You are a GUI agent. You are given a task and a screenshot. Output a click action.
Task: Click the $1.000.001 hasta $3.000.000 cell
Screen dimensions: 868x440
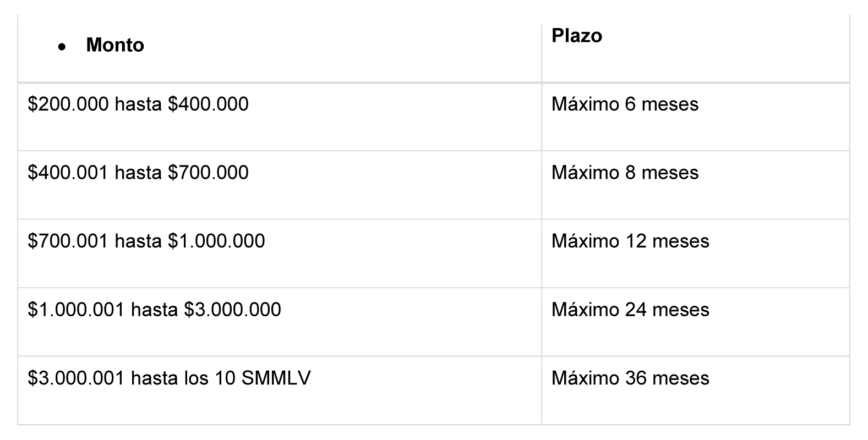tap(280, 322)
